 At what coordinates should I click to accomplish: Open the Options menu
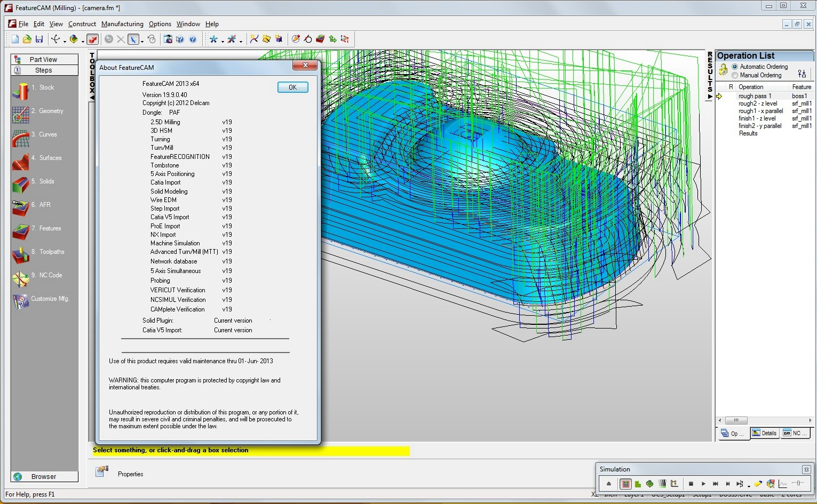(160, 24)
